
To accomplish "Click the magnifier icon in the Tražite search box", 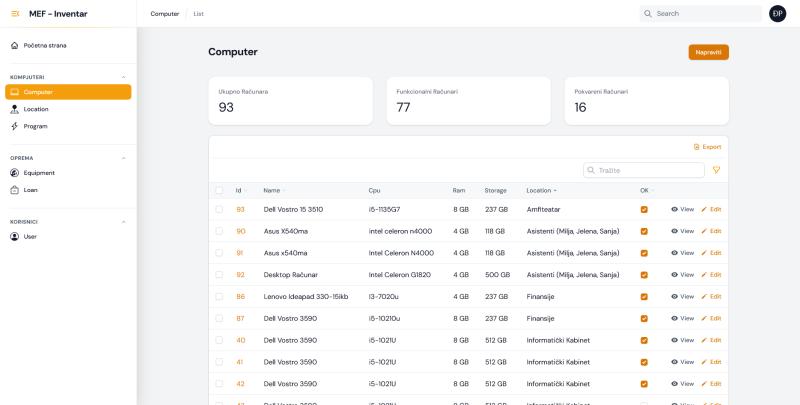I will [591, 170].
